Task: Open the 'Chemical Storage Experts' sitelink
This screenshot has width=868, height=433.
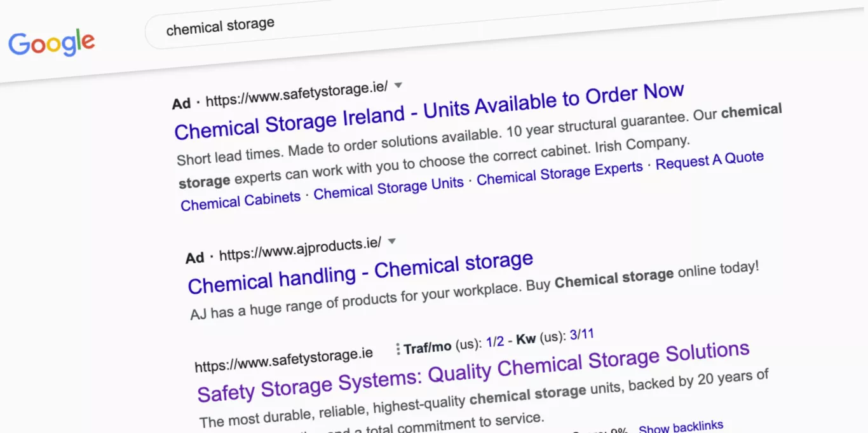Action: [559, 174]
